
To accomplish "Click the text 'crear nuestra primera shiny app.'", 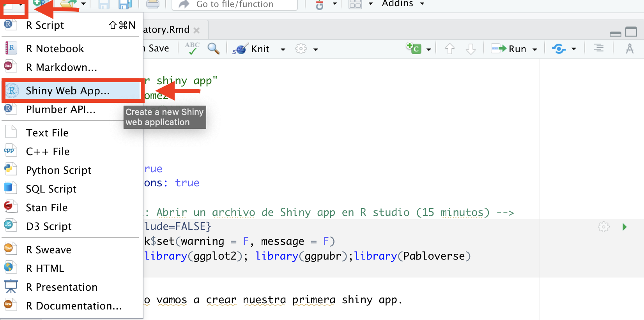I will point(304,300).
